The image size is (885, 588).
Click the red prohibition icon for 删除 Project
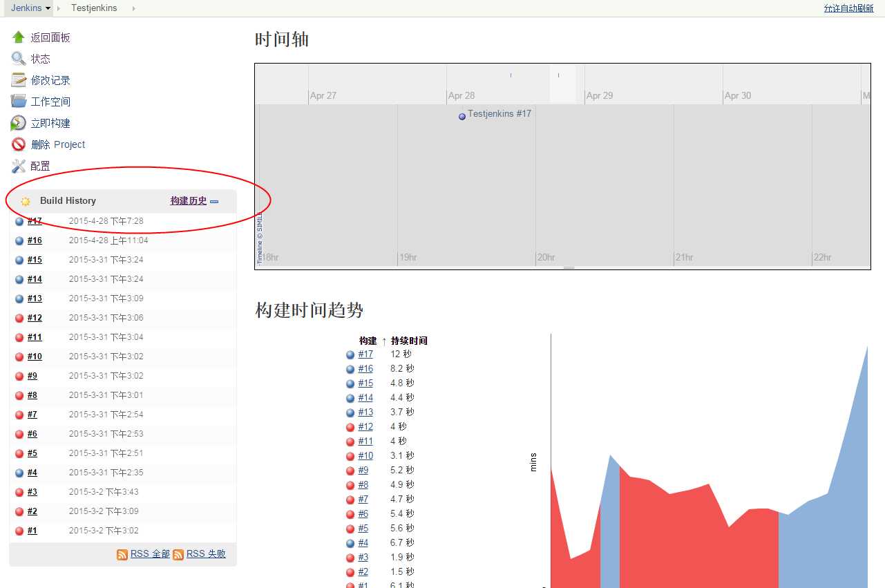tap(19, 144)
